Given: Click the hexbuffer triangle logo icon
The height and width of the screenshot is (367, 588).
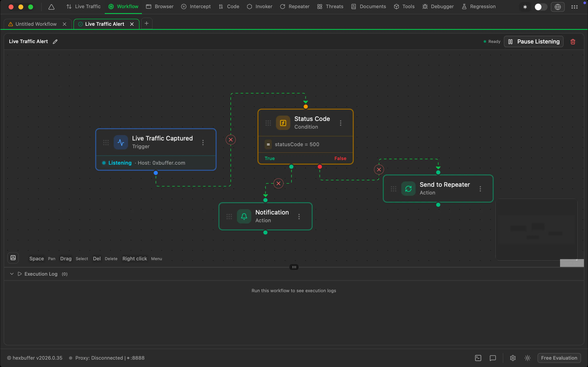Looking at the screenshot, I should pyautogui.click(x=51, y=7).
